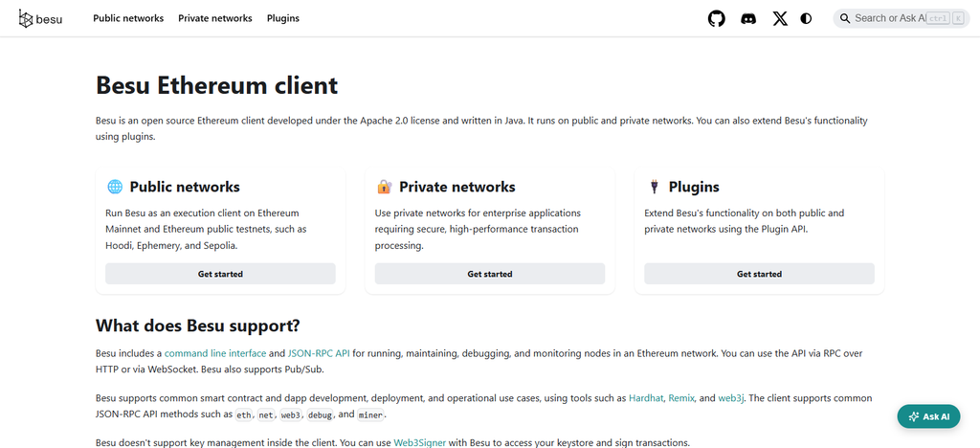The height and width of the screenshot is (448, 980).
Task: Click the Plugins card heading
Action: pyautogui.click(x=694, y=187)
